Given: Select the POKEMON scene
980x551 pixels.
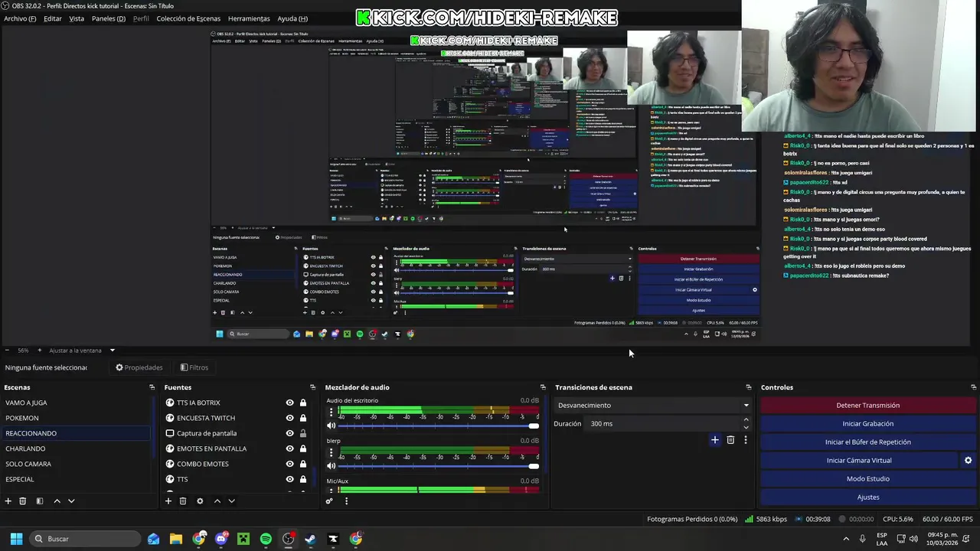Looking at the screenshot, I should (77, 418).
